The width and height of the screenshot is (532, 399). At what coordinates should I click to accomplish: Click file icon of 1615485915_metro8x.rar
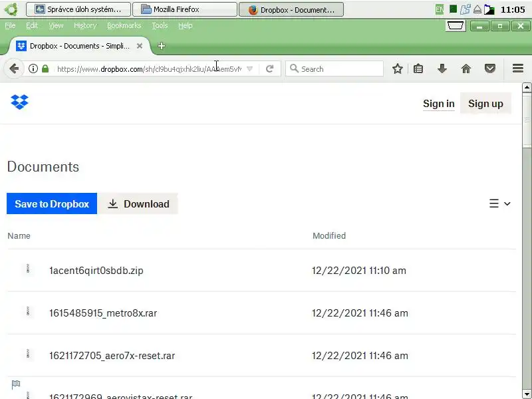(28, 311)
